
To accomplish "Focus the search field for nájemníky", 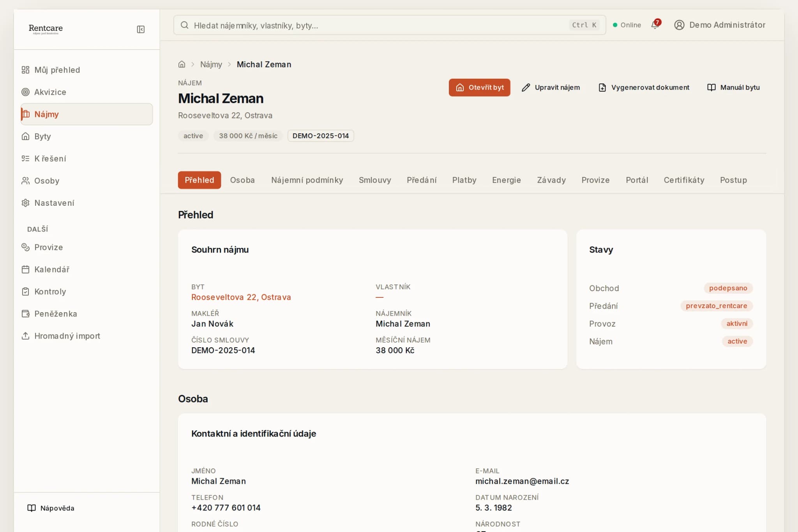I will (390, 25).
